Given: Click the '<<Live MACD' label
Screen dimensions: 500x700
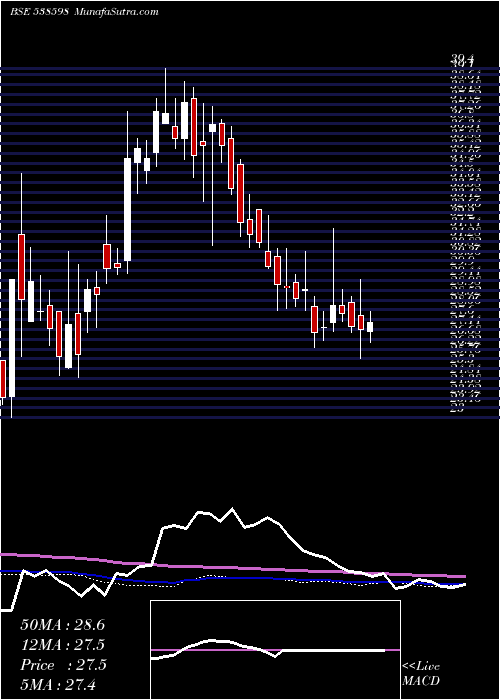Looking at the screenshot, I should (x=421, y=674).
